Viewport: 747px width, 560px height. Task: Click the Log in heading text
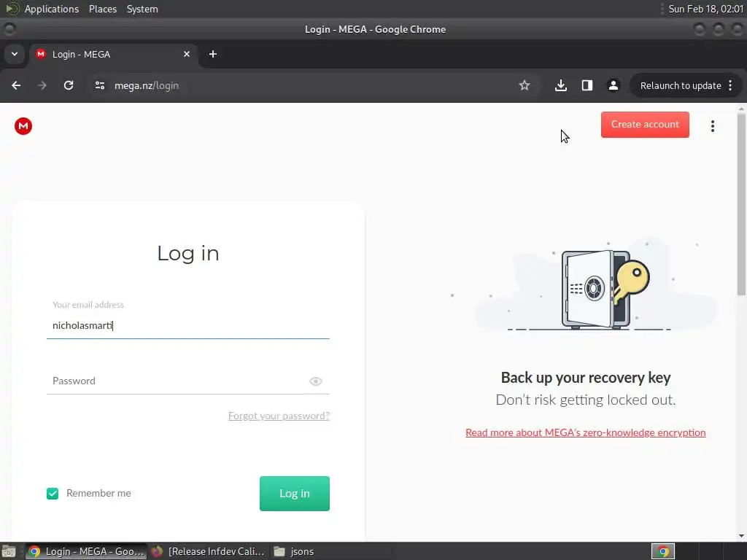[x=187, y=253]
